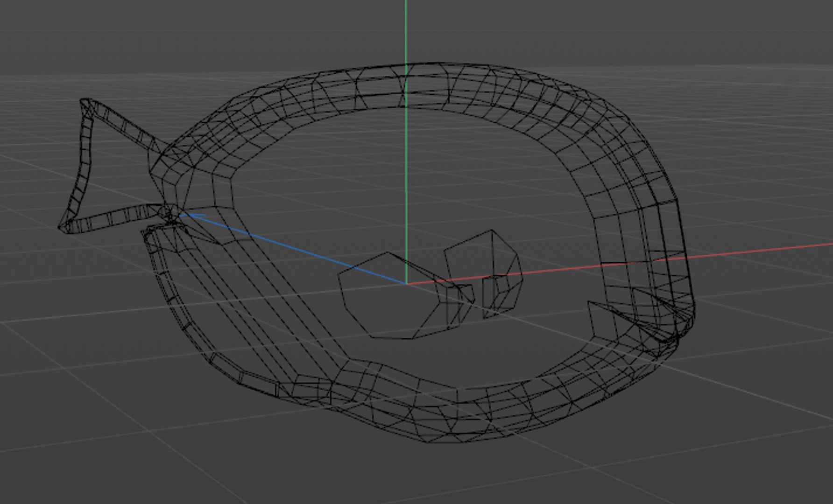Image resolution: width=833 pixels, height=504 pixels.
Task: Select the larger polyhedron inside the ring
Action: click(406, 296)
